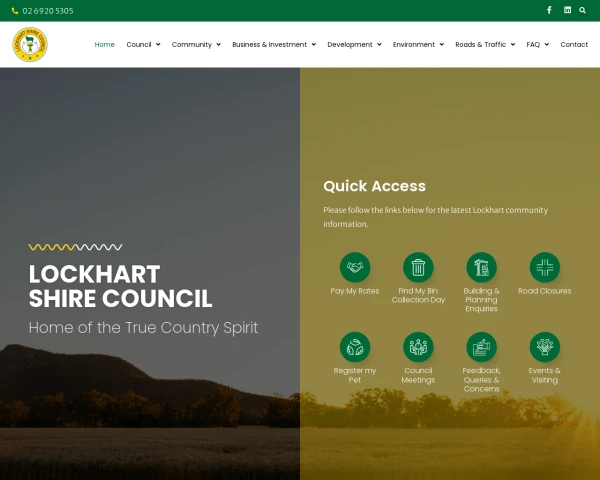This screenshot has width=600, height=480.
Task: Click the Register my Pet icon
Action: coord(355,347)
